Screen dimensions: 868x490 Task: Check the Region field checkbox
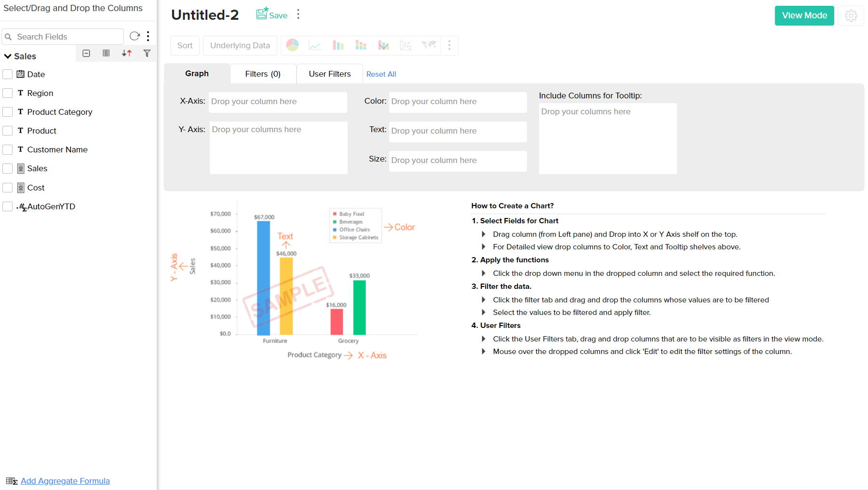click(x=7, y=93)
